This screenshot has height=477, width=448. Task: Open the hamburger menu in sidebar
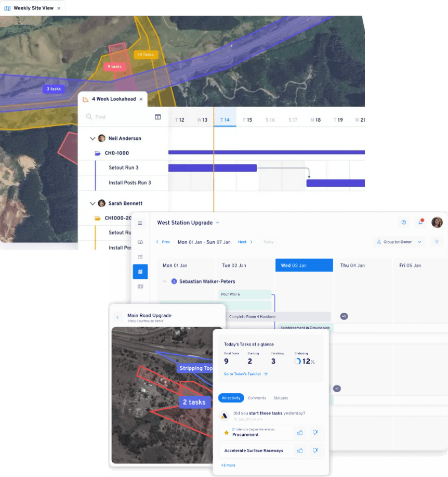(x=140, y=223)
